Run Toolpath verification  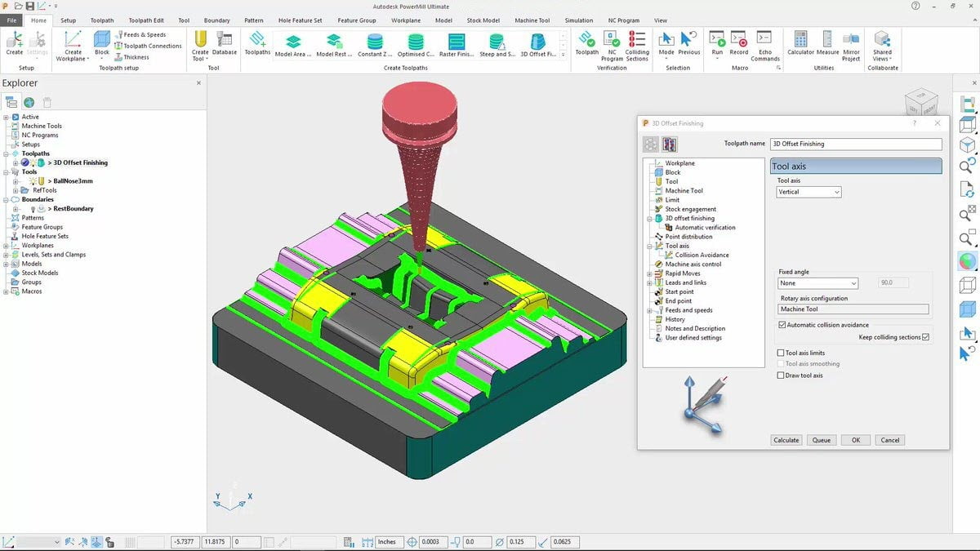[x=586, y=43]
